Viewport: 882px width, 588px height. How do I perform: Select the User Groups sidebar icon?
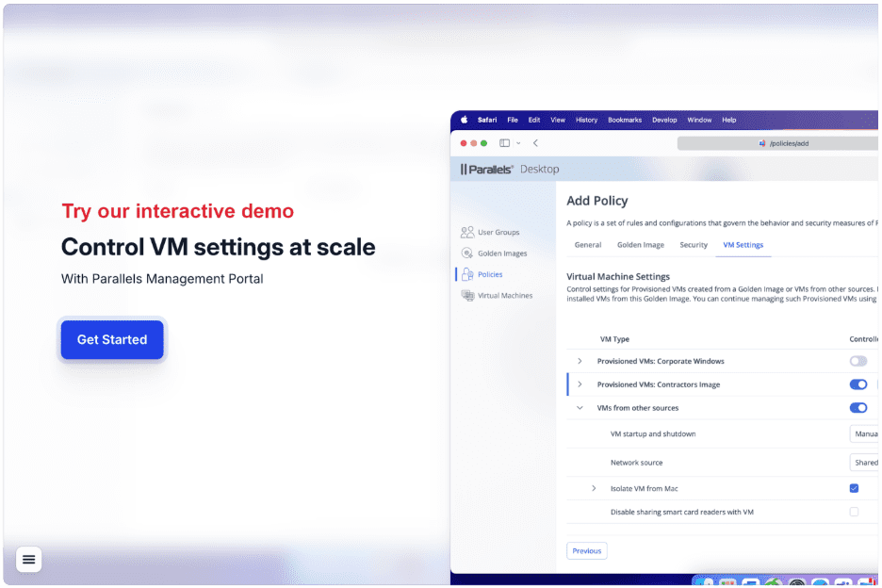466,232
